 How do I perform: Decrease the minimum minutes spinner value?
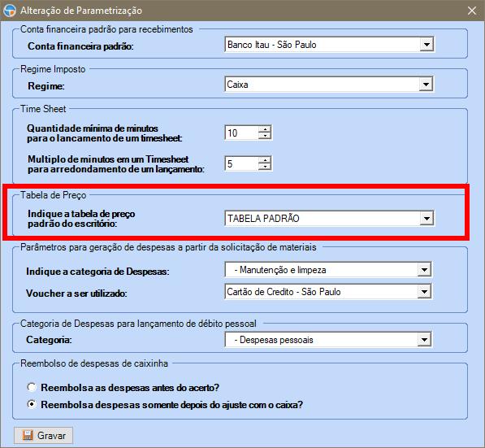coord(265,136)
